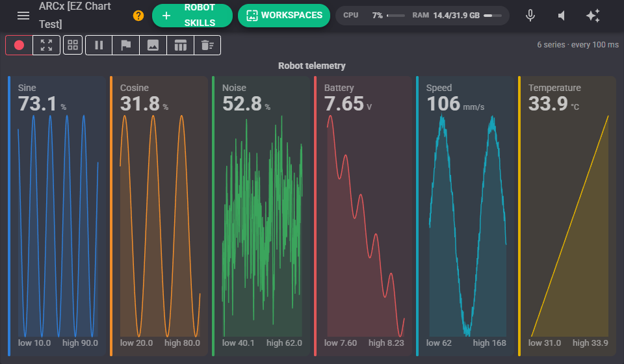Click the microphone icon

coord(530,16)
